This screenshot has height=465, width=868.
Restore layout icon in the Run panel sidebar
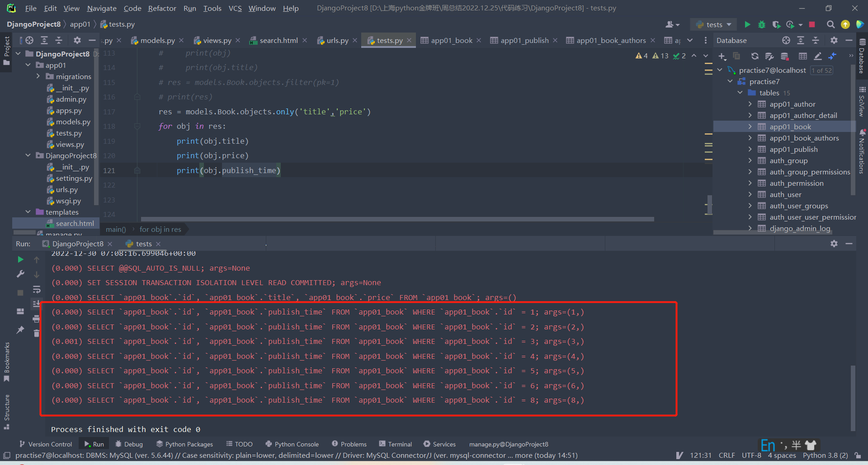pos(20,311)
